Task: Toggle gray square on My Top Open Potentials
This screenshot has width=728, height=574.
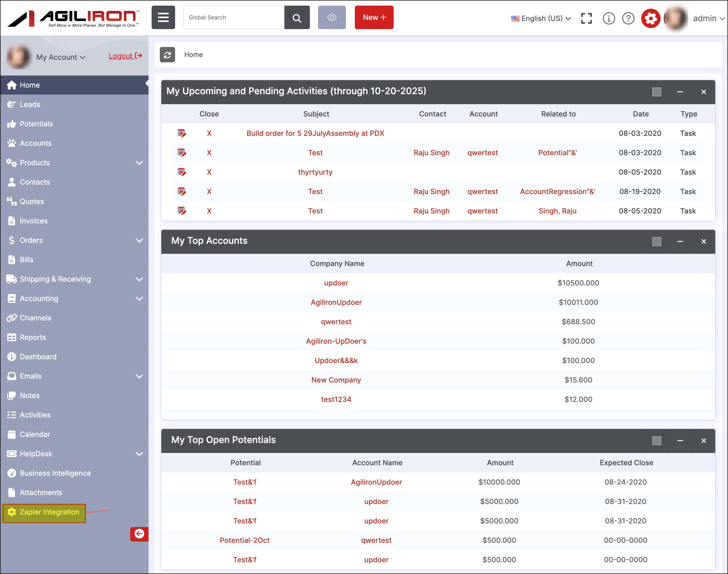Action: coord(657,440)
